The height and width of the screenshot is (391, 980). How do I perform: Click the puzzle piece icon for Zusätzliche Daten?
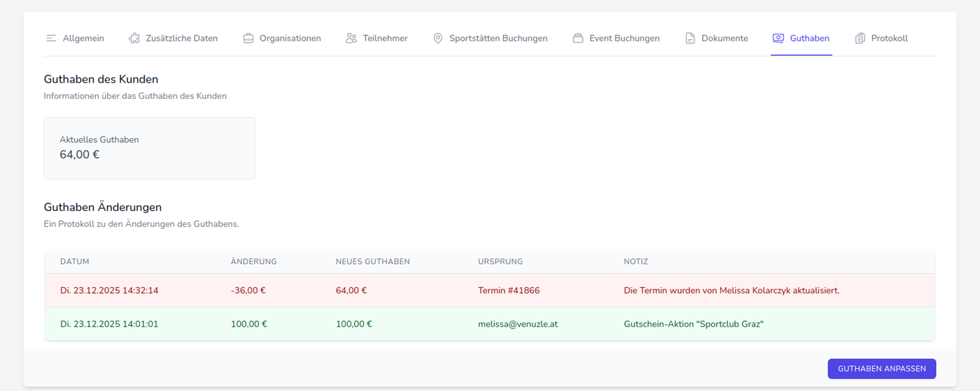pyautogui.click(x=134, y=38)
